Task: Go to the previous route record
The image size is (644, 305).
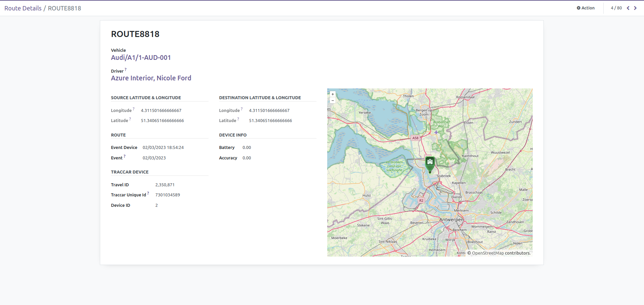Action: (x=628, y=8)
